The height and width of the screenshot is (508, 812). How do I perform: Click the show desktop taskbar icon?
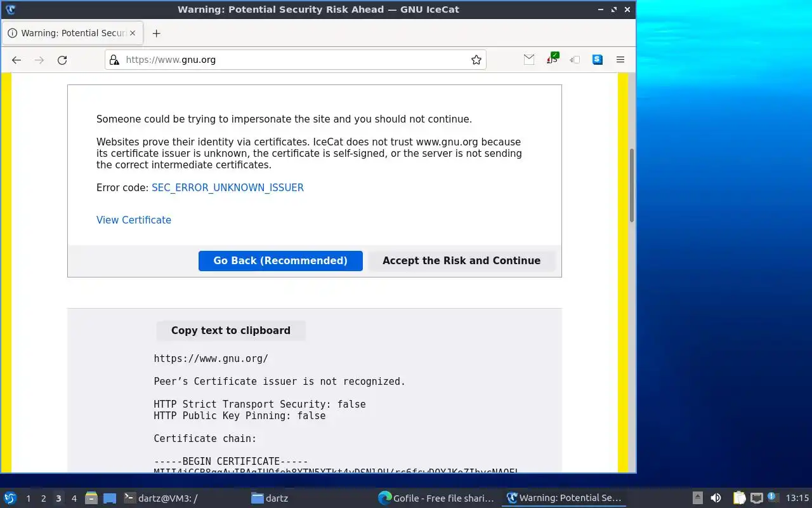pos(110,498)
